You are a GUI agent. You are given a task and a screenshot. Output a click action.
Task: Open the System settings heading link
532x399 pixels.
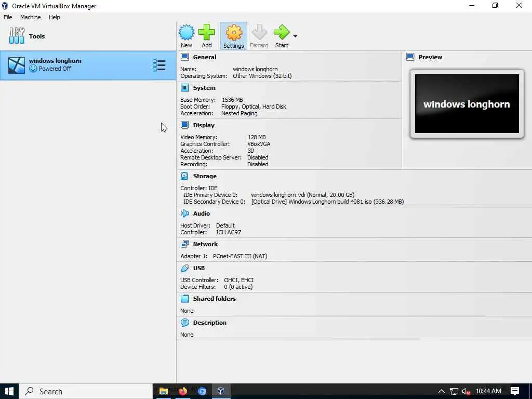pyautogui.click(x=204, y=88)
